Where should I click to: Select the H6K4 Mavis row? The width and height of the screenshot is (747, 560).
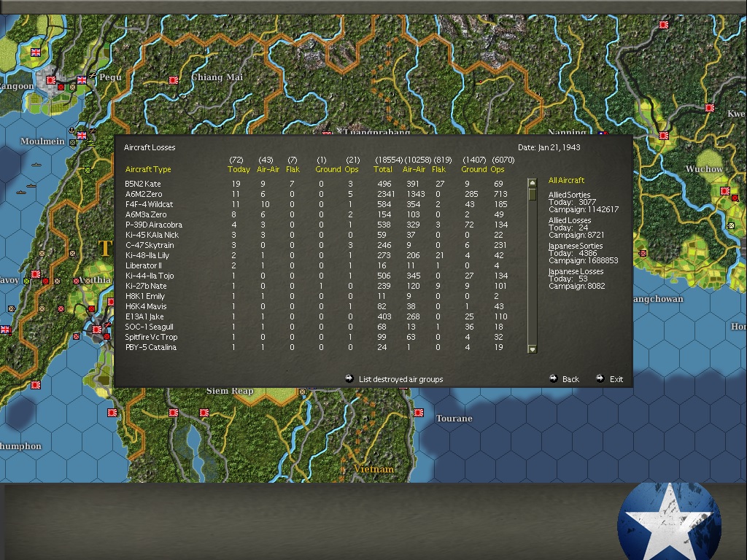click(317, 306)
